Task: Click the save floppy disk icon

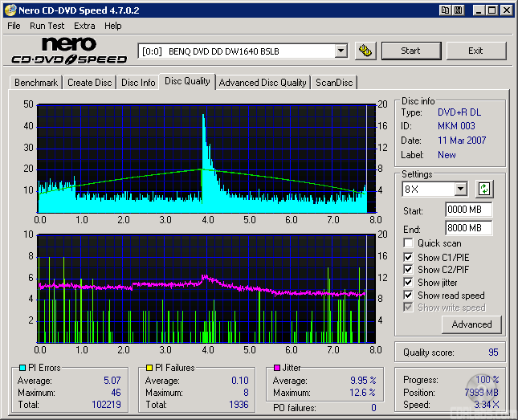Action: [x=458, y=10]
